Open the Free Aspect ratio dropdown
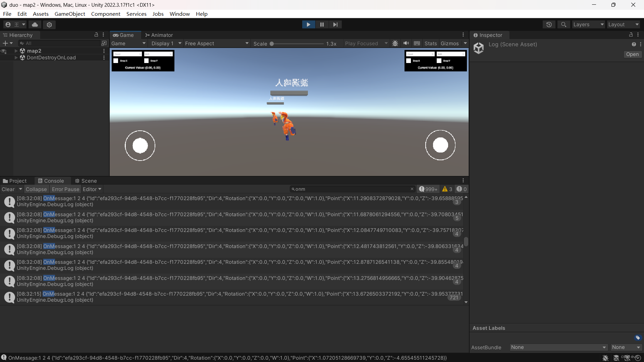The width and height of the screenshot is (644, 362). pos(217,43)
